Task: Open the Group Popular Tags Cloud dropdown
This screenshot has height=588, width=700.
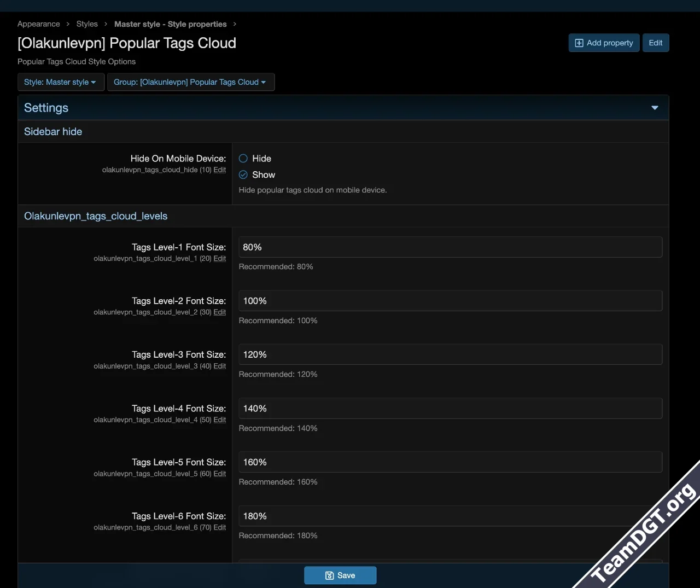Action: point(190,82)
